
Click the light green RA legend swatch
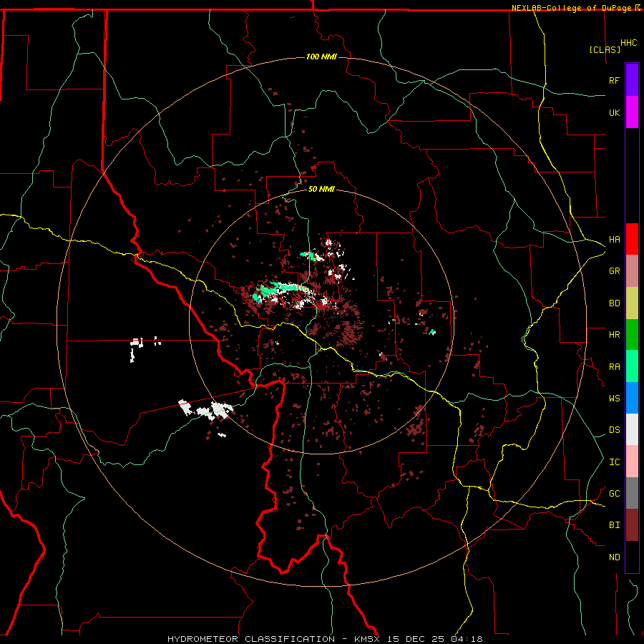coord(632,366)
